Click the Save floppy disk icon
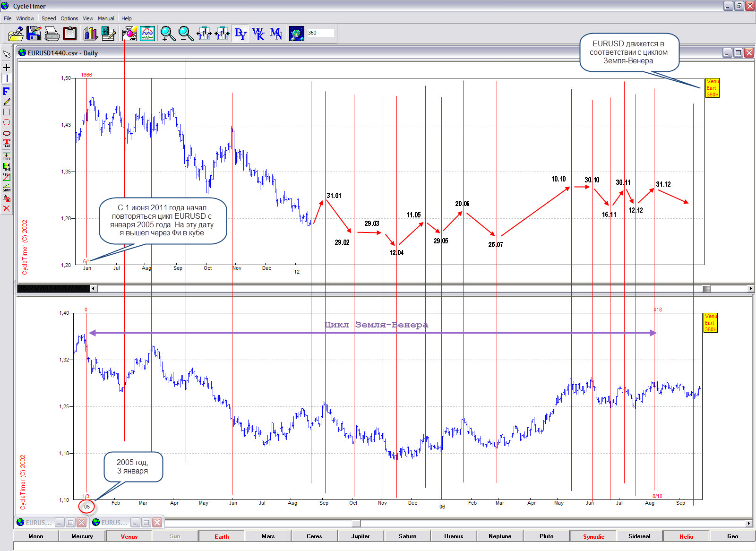756x551 pixels. (34, 34)
